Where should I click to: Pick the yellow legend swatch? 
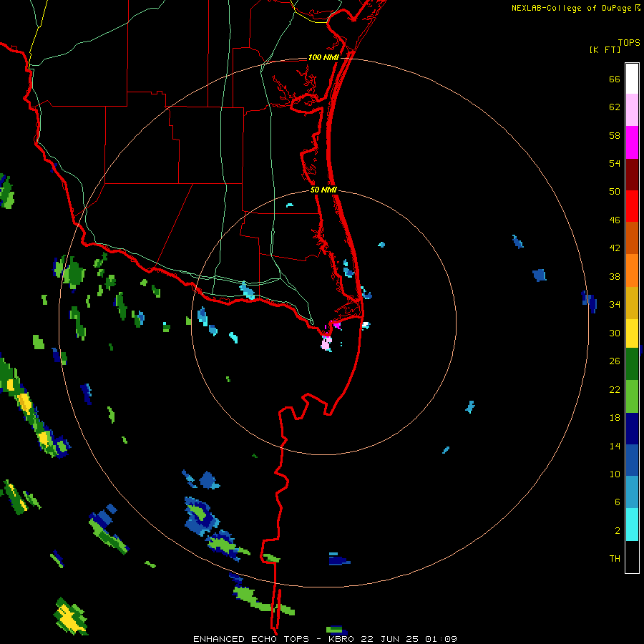pos(632,333)
